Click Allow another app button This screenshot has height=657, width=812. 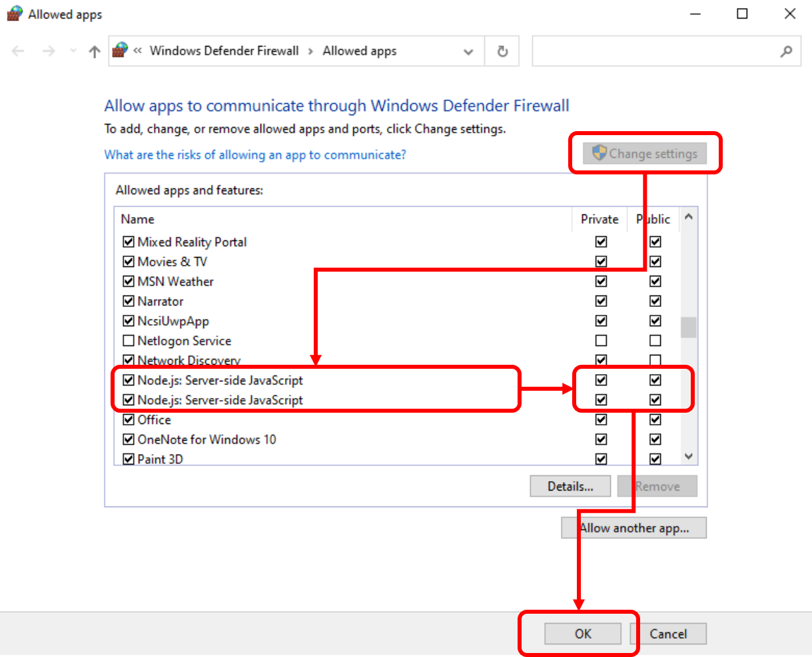[634, 528]
